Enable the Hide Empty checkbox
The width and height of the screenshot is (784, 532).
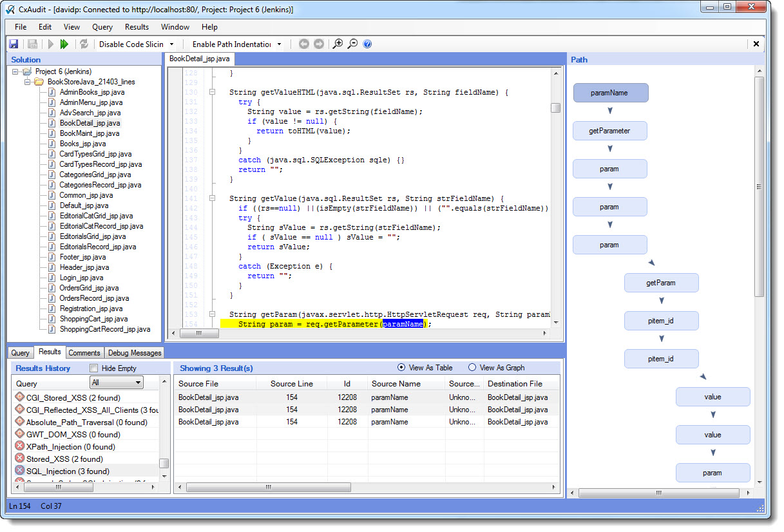click(x=94, y=368)
